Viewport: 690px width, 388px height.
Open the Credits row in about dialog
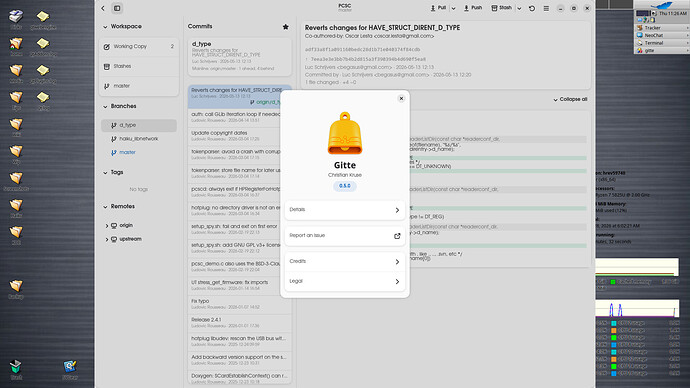tap(345, 261)
